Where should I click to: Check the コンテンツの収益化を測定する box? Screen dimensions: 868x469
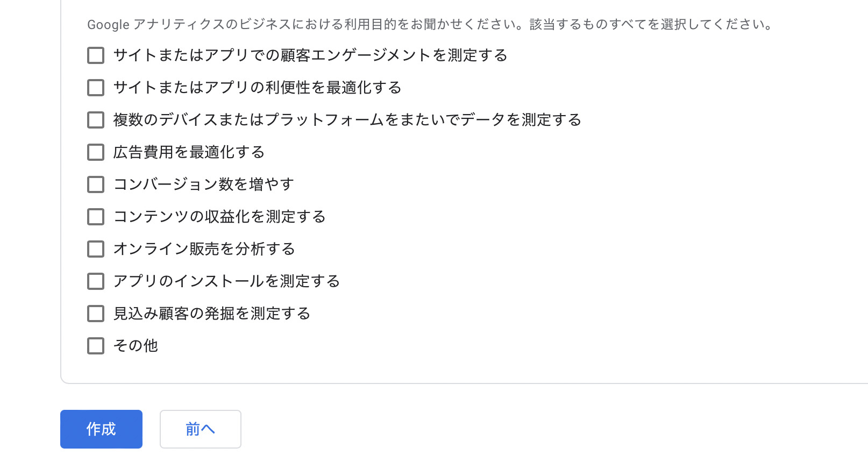tap(96, 217)
